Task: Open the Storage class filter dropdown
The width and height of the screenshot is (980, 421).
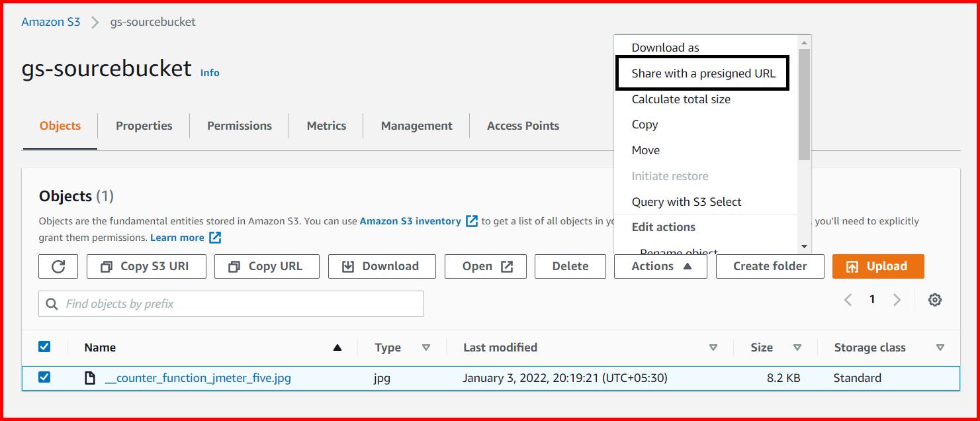Action: [x=941, y=347]
